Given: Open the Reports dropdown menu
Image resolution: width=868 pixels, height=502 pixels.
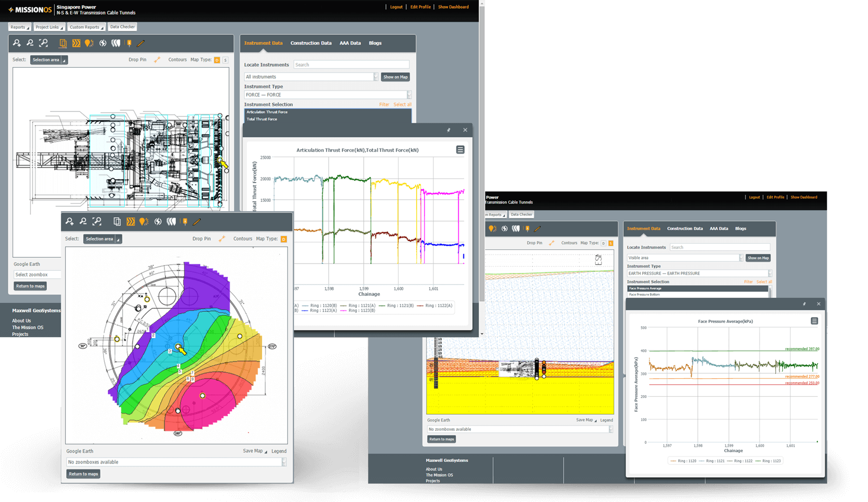Looking at the screenshot, I should point(20,27).
